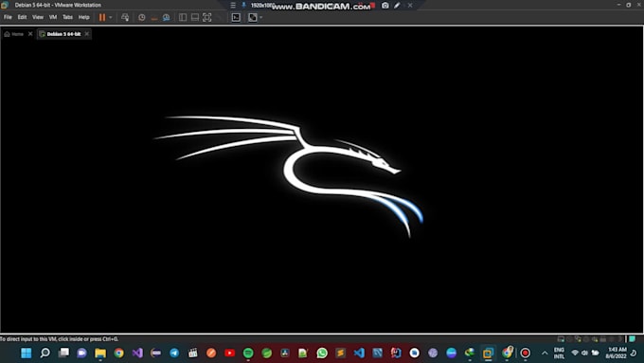Open the File menu
644x363 pixels.
tap(8, 17)
